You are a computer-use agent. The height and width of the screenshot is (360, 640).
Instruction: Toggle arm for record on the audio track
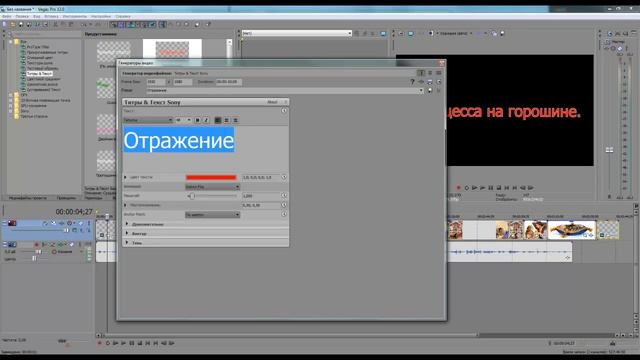tap(37, 244)
